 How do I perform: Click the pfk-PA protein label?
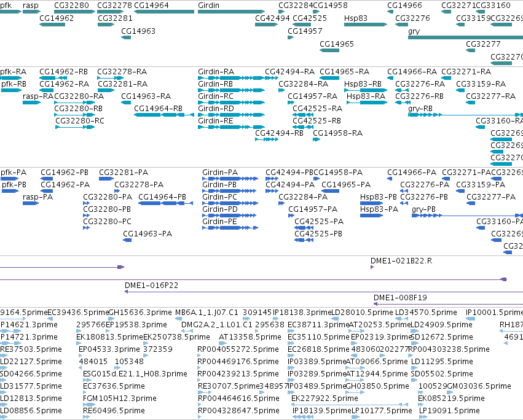tap(14, 173)
